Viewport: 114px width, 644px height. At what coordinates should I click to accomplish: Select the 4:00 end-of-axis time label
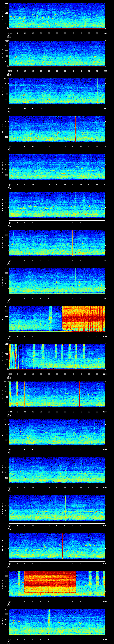pyautogui.click(x=105, y=109)
